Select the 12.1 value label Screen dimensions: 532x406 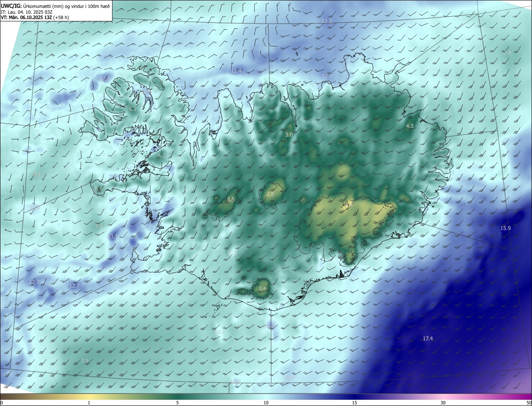click(327, 76)
